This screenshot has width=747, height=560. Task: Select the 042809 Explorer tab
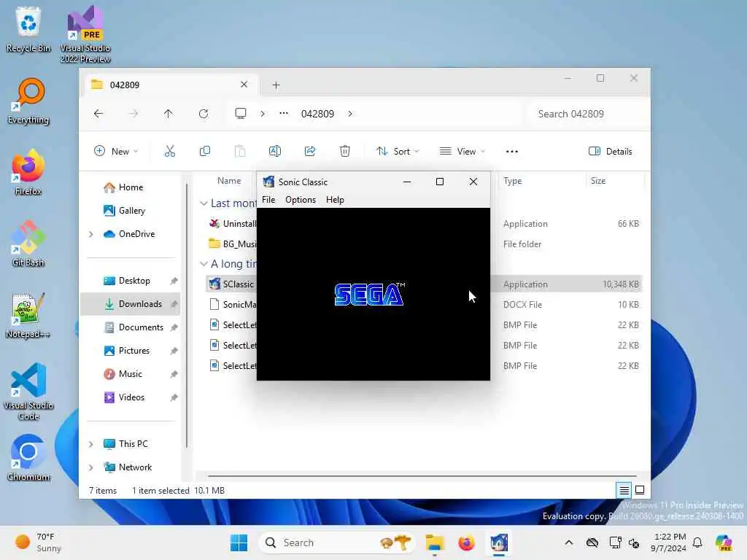pos(171,85)
